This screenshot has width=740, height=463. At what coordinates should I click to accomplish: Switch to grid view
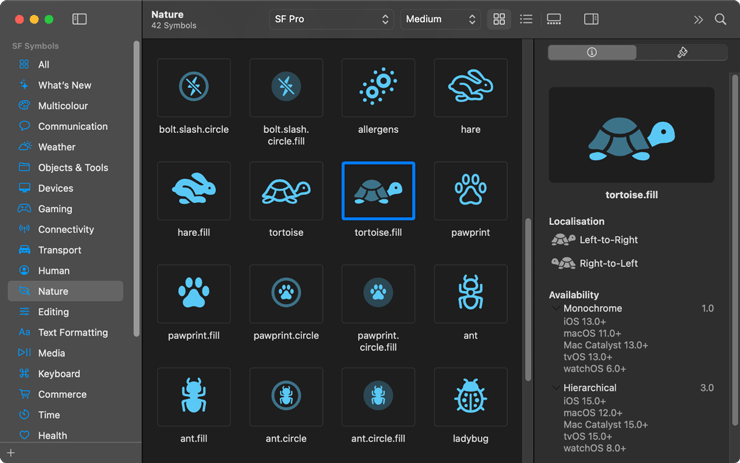pos(499,19)
